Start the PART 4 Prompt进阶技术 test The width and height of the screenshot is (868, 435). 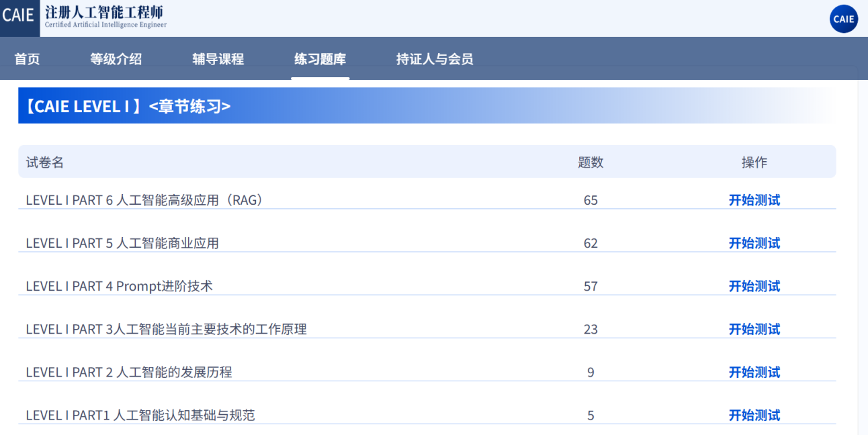pos(754,286)
